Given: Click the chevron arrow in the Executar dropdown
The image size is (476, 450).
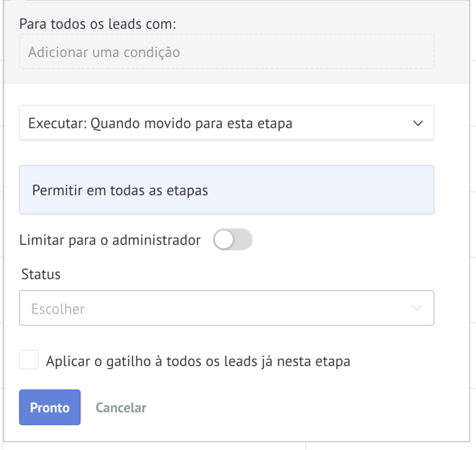Looking at the screenshot, I should click(x=418, y=123).
